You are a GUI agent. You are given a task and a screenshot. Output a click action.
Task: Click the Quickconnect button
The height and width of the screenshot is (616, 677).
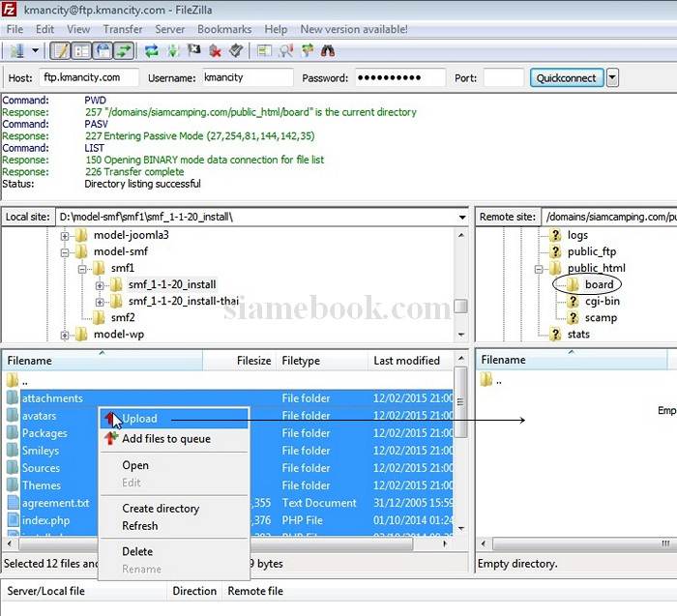[x=567, y=78]
